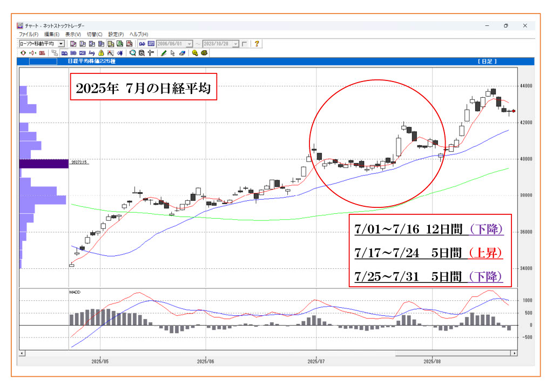Click the MA moving average indicator icon
Viewport: 553px width, 392px height.
64,53
